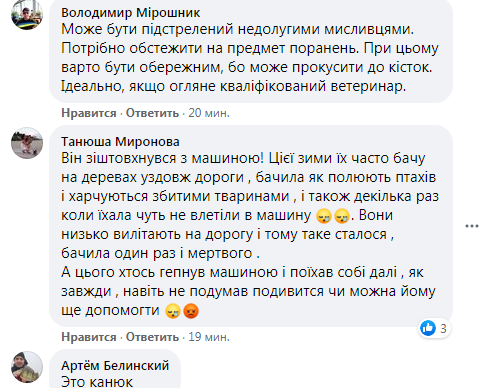Click the 19 мин. timestamp
The width and height of the screenshot is (481, 388).
tap(209, 337)
